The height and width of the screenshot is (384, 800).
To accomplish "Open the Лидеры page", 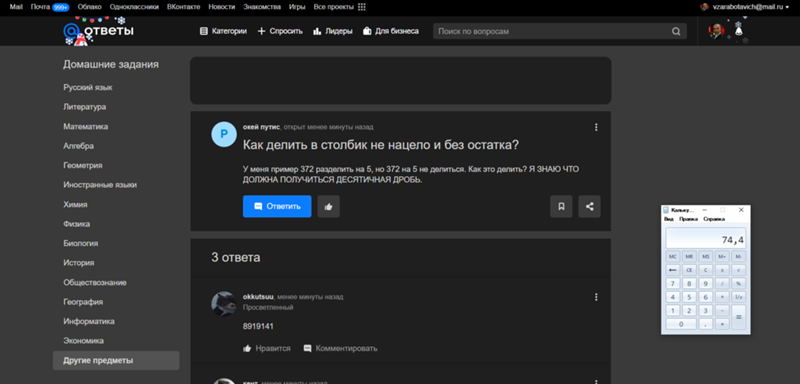I will pyautogui.click(x=333, y=31).
